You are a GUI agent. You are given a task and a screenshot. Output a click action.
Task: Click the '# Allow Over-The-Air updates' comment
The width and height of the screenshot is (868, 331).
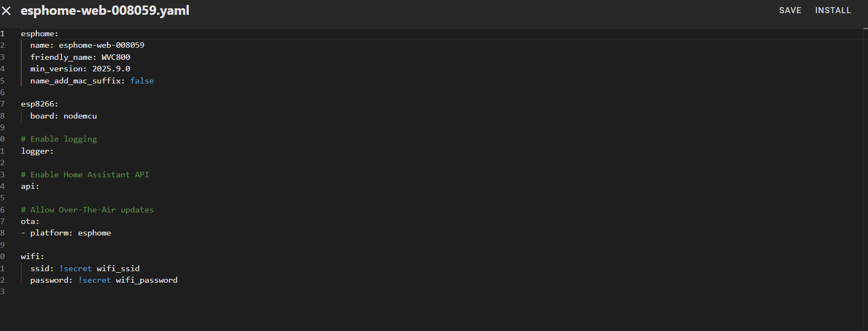87,210
